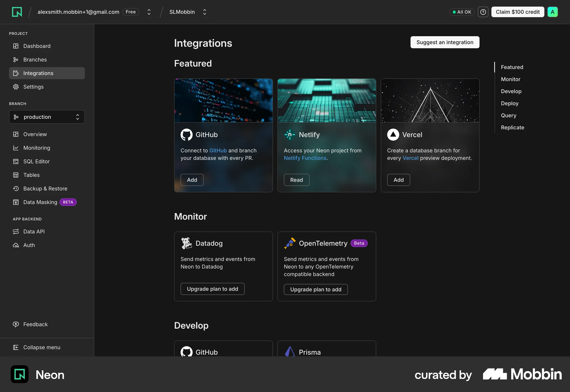
Task: Click the Free plan badge
Action: click(x=131, y=12)
